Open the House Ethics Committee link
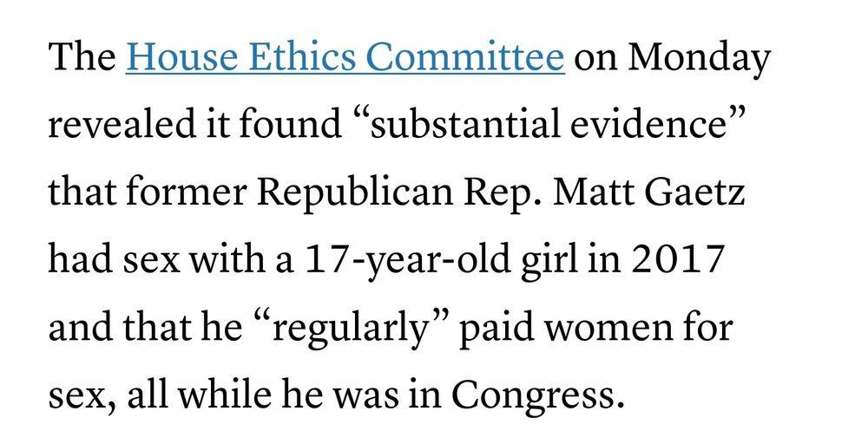This screenshot has width=868, height=437. click(345, 56)
